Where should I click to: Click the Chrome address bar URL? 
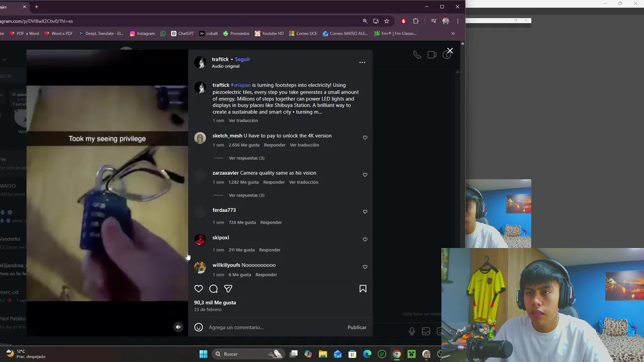coord(36,21)
